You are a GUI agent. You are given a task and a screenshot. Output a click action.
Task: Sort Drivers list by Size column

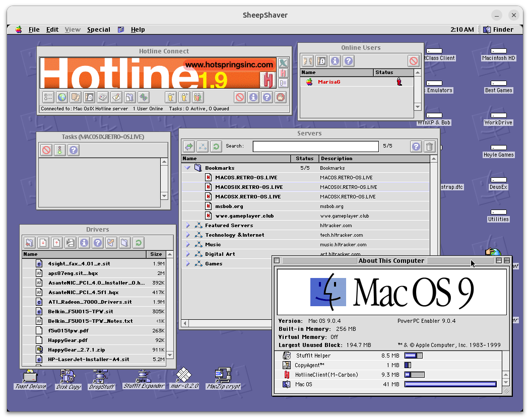click(156, 254)
